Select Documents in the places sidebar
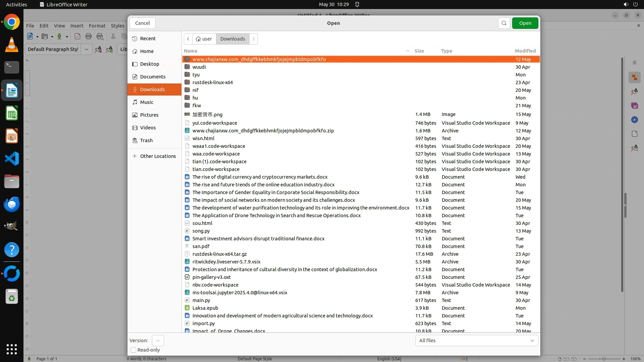This screenshot has height=362, width=644. pos(153,77)
